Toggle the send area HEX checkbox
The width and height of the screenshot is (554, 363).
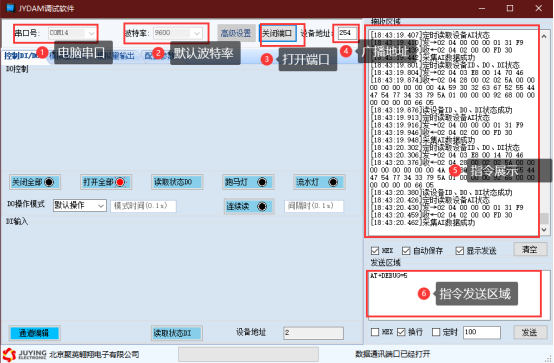(375, 332)
